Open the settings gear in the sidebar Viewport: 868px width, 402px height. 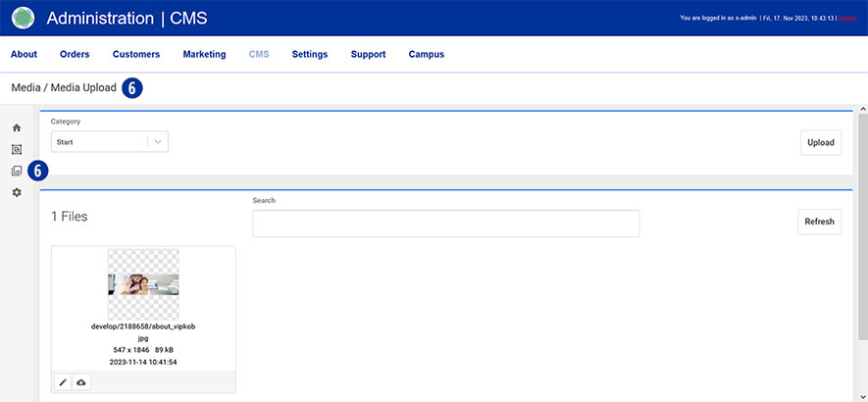point(17,192)
